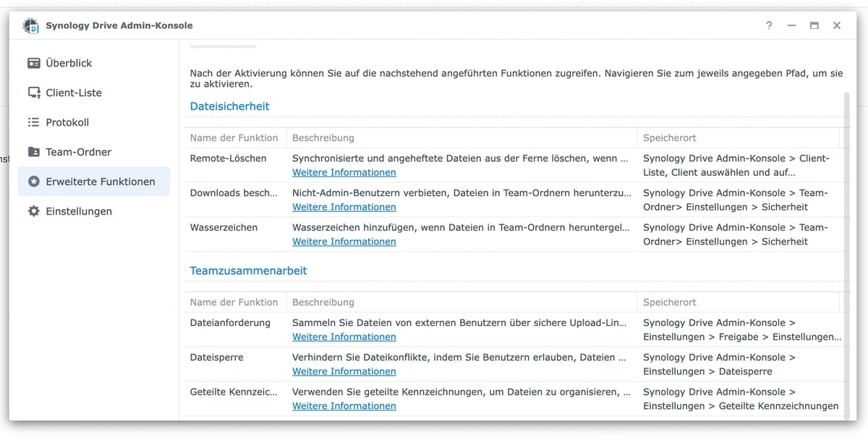Click the Dateisicherheit section heading

click(x=229, y=106)
